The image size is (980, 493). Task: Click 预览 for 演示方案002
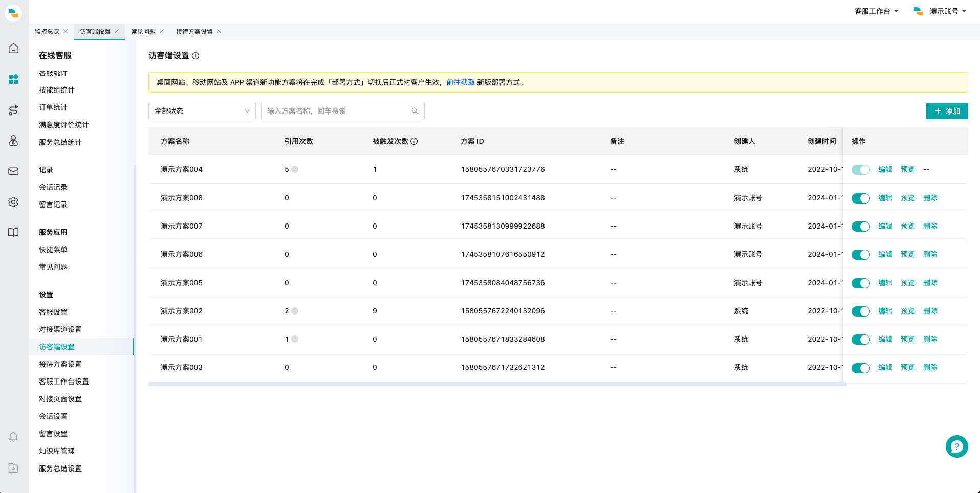click(x=908, y=311)
